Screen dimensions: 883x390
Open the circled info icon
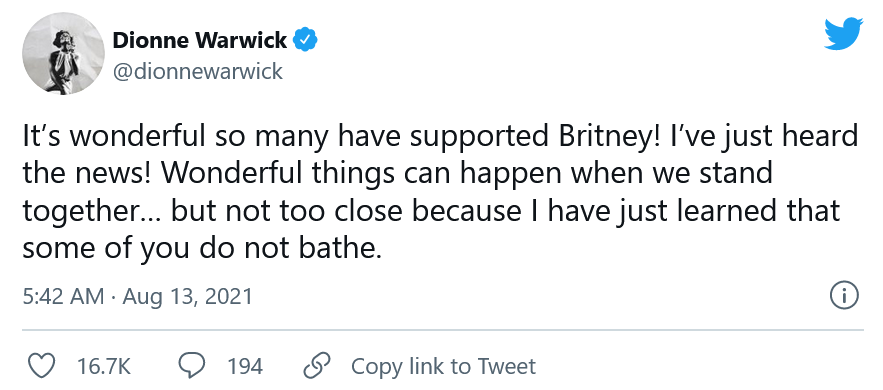[x=844, y=295]
